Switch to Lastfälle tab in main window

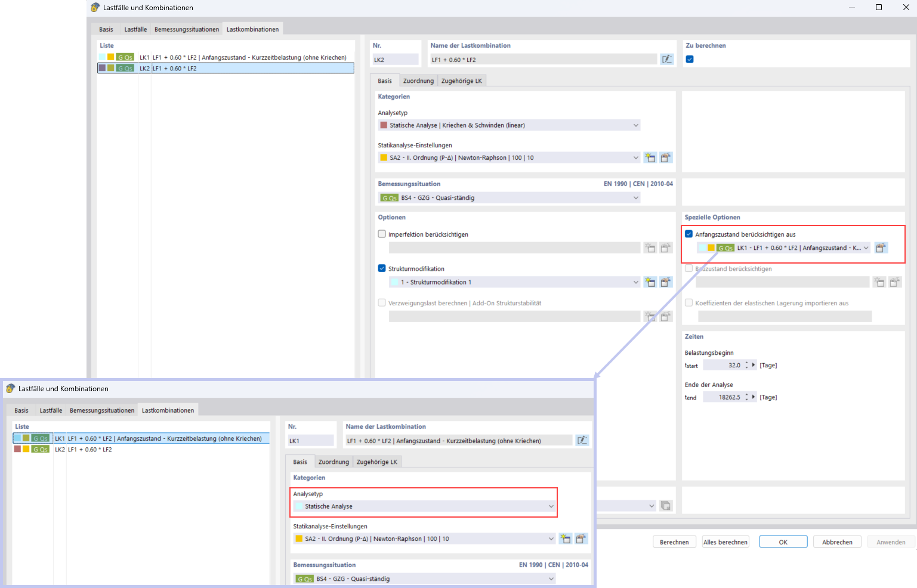click(x=135, y=29)
